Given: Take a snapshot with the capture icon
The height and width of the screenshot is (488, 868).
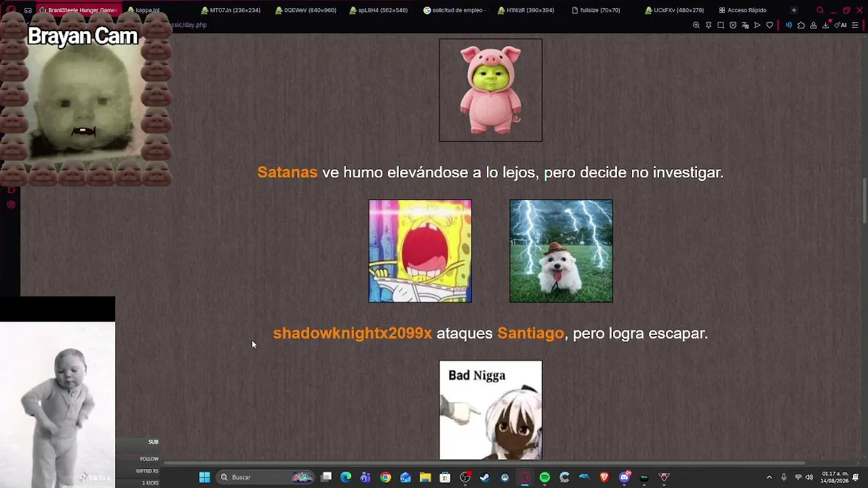Looking at the screenshot, I should point(721,25).
